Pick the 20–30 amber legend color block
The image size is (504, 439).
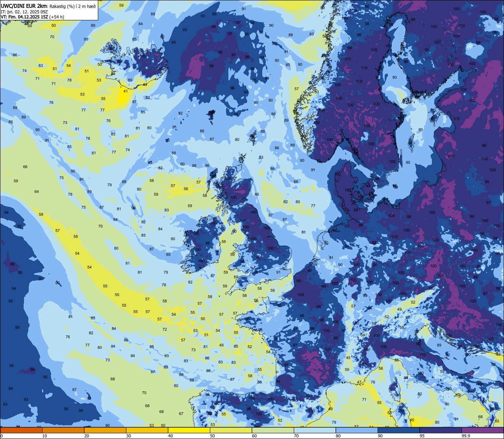click(x=105, y=430)
